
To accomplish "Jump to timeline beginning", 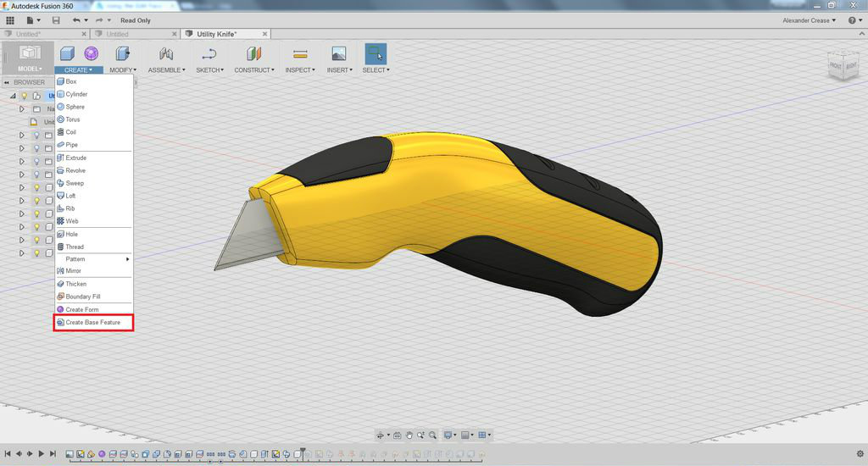I will [x=7, y=454].
